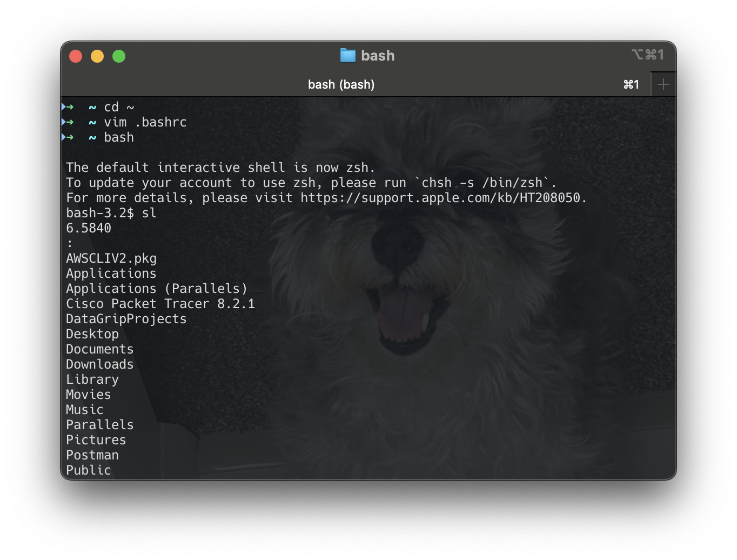Close the terminal window with the red button
The width and height of the screenshot is (737, 560).
click(76, 56)
